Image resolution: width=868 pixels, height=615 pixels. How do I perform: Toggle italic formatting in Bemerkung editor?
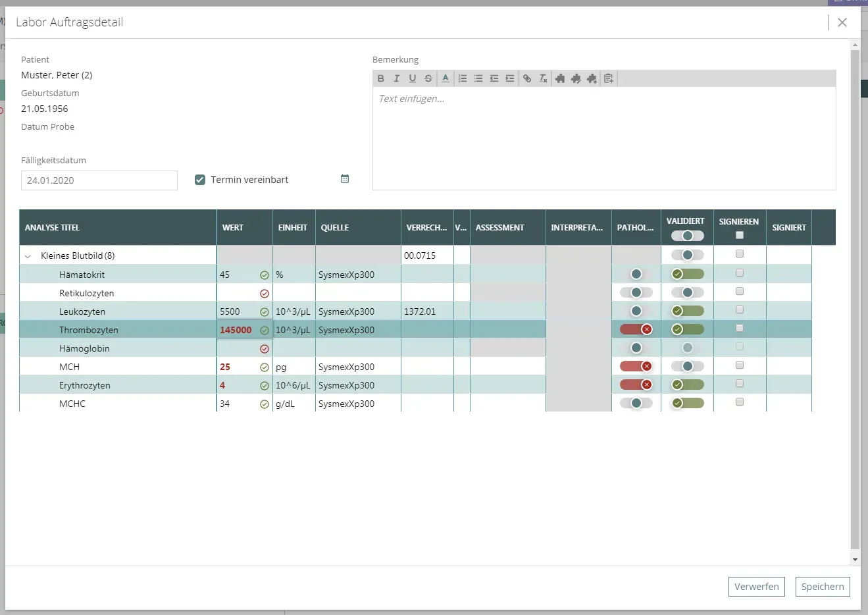pyautogui.click(x=396, y=78)
